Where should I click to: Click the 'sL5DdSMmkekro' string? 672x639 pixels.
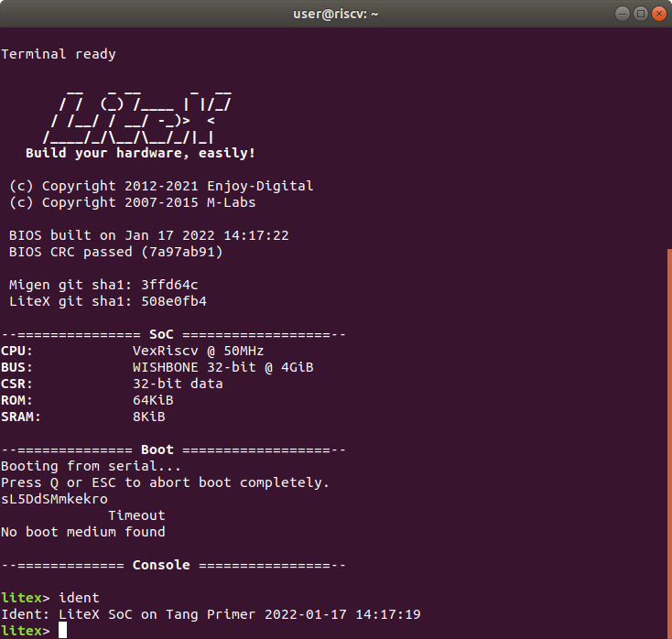54,499
